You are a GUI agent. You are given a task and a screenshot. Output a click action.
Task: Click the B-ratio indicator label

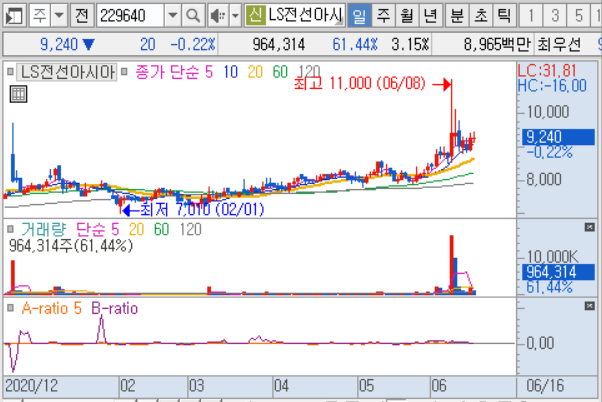pyautogui.click(x=114, y=308)
